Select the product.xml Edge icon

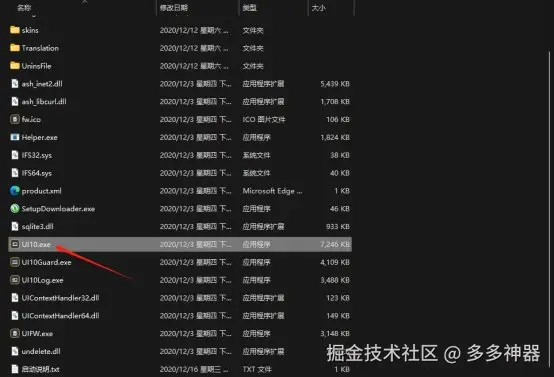tap(14, 191)
